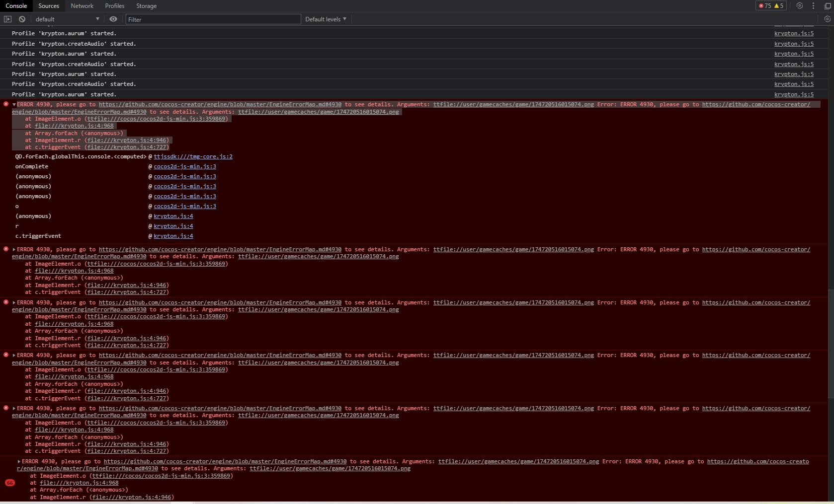This screenshot has height=504, width=834.
Task: Open the three-dot more options menu
Action: tap(813, 6)
